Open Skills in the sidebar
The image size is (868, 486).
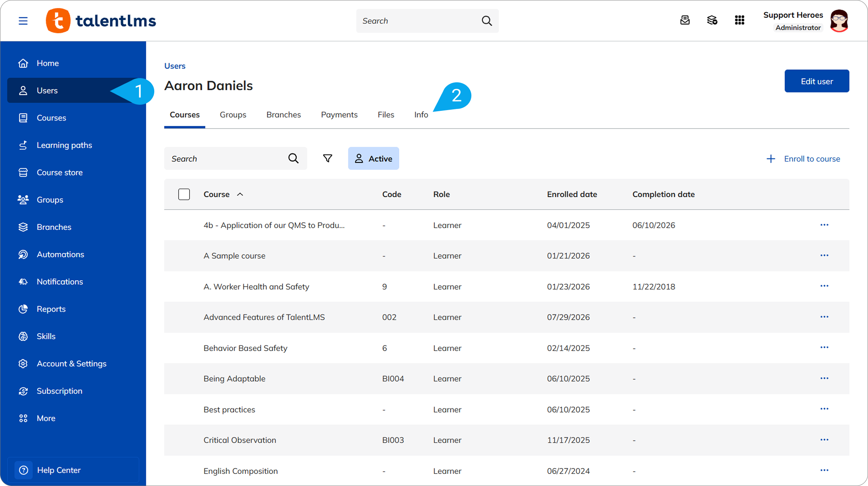point(73,336)
